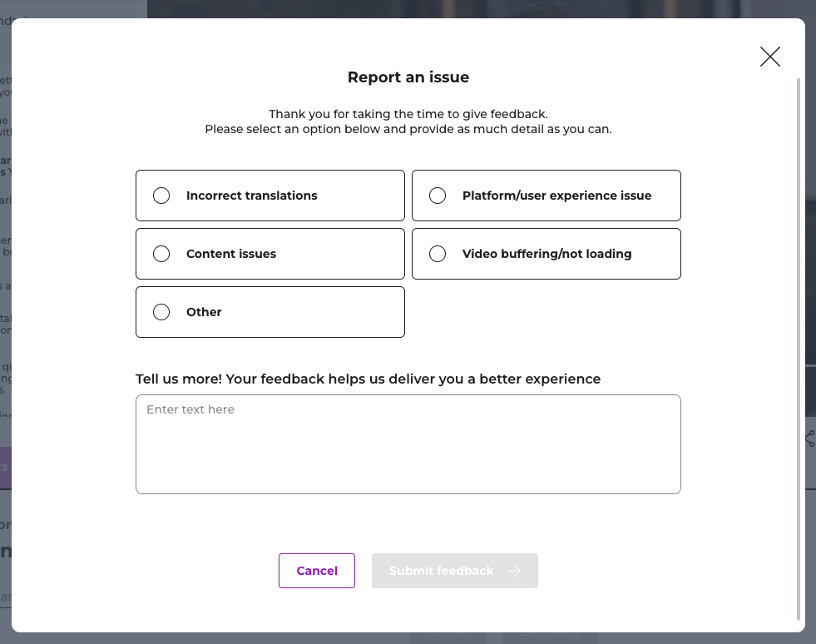
Task: Cancel the feedback report
Action: (x=316, y=571)
